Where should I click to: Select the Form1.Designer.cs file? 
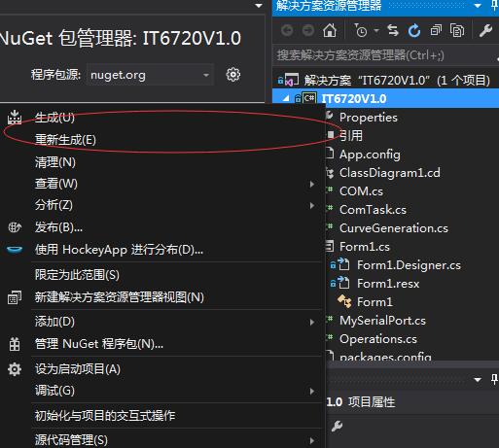pos(409,265)
